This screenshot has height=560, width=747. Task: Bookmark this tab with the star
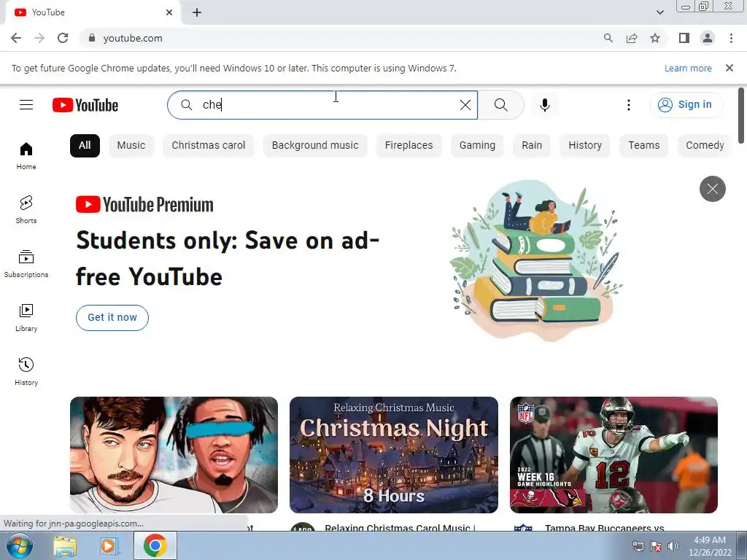(655, 38)
